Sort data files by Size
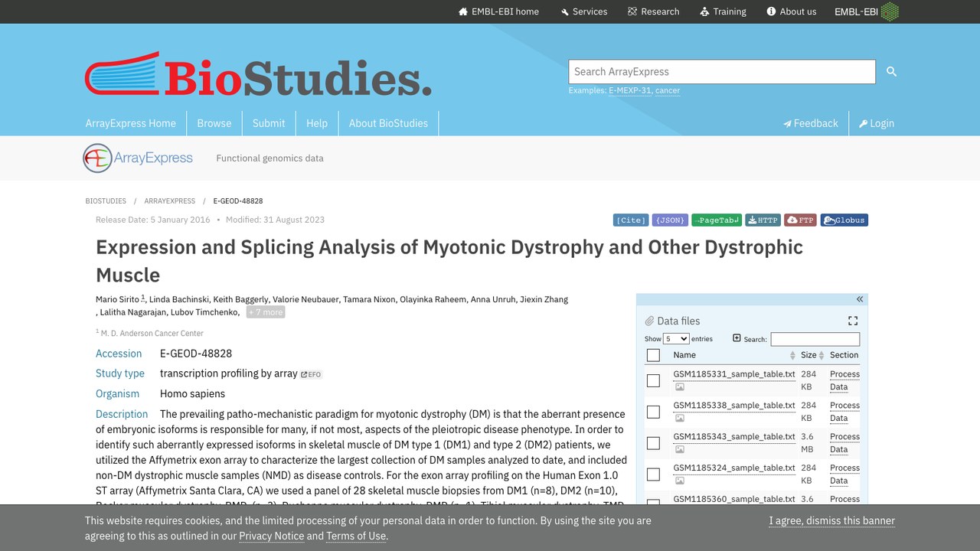Image resolution: width=980 pixels, height=551 pixels. click(x=812, y=355)
